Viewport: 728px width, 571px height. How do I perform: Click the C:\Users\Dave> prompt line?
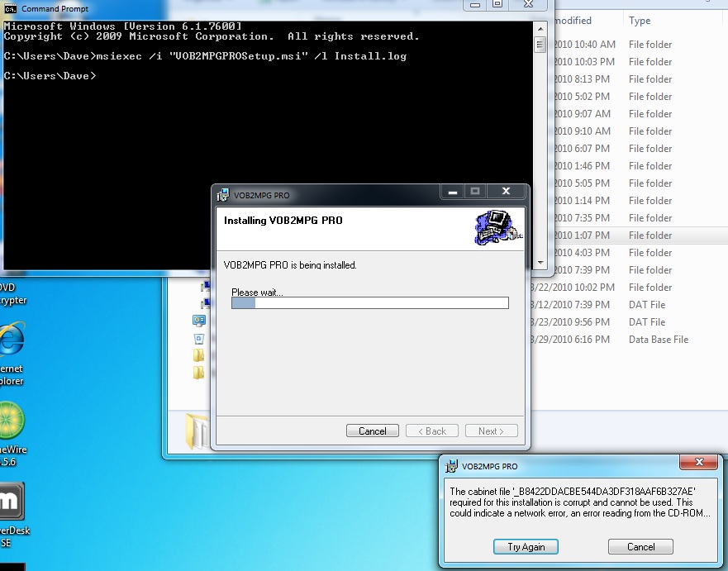click(x=50, y=76)
